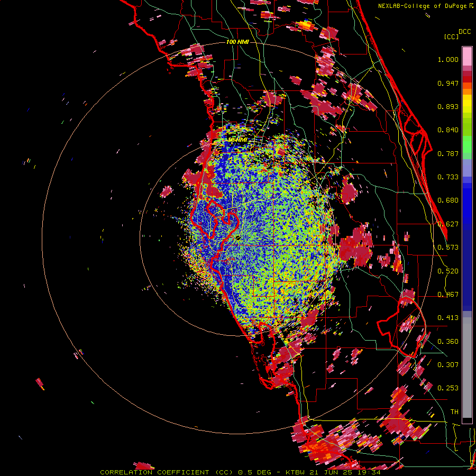476x476 pixels.
Task: Click the 0.787 value on the color scale
Action: pos(448,153)
